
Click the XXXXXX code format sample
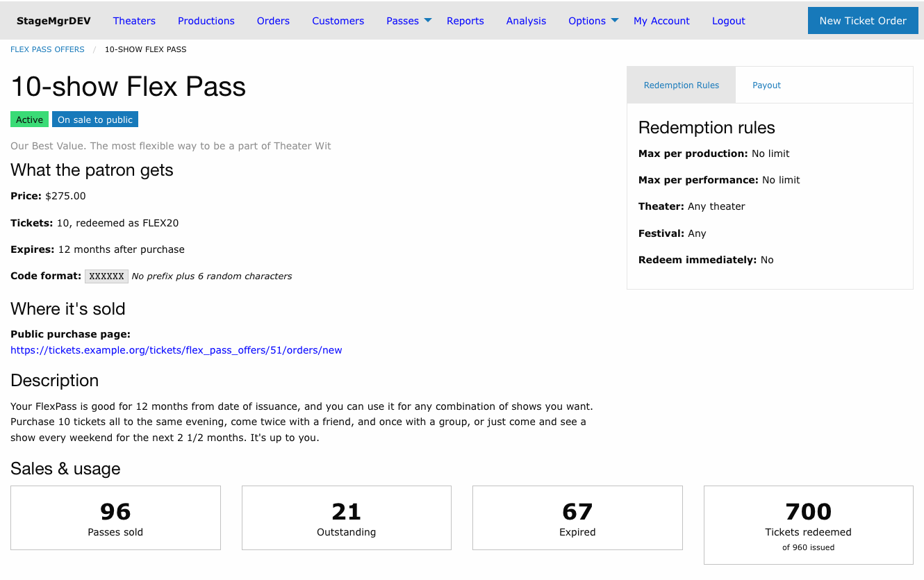tap(107, 276)
